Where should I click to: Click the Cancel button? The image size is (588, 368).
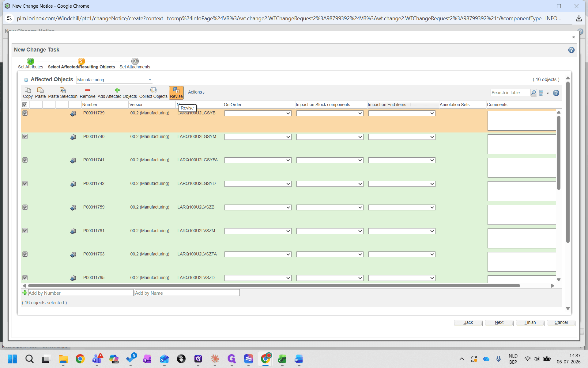(561, 323)
